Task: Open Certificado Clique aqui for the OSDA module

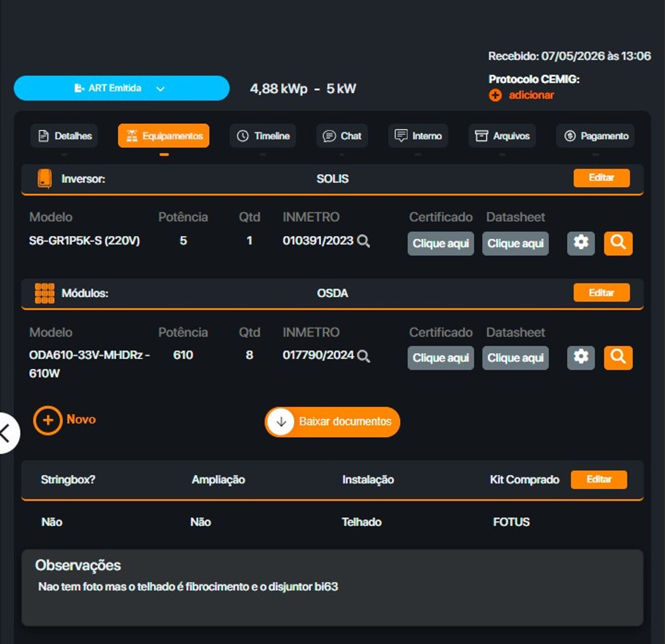Action: click(x=441, y=358)
